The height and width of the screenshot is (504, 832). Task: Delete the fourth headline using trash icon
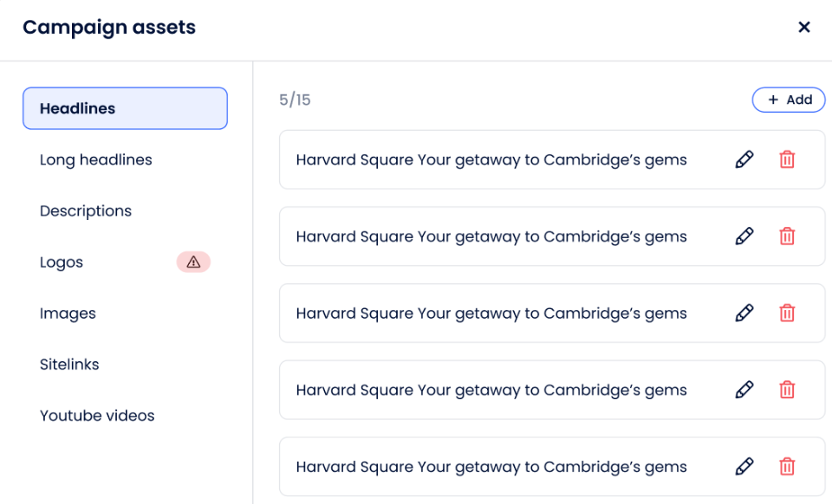click(x=787, y=390)
